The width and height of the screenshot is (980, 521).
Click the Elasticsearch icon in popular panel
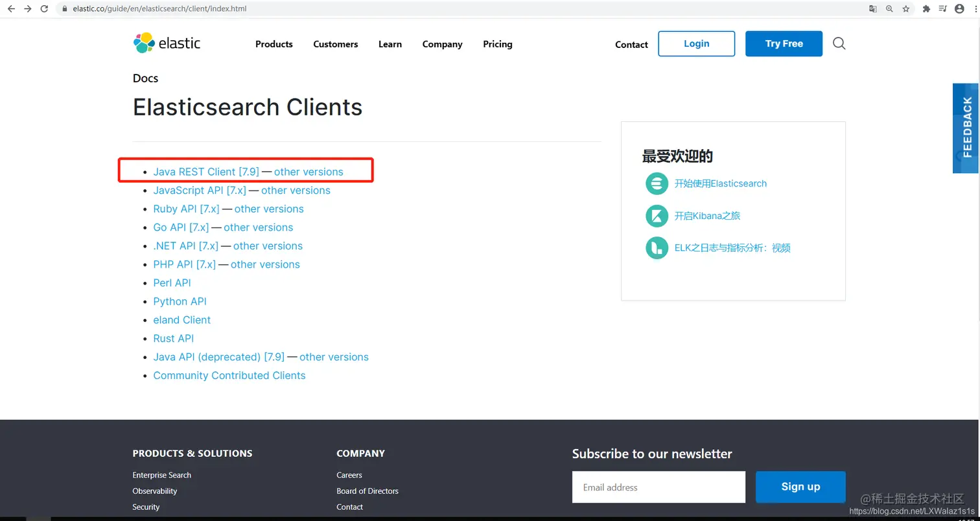(657, 183)
